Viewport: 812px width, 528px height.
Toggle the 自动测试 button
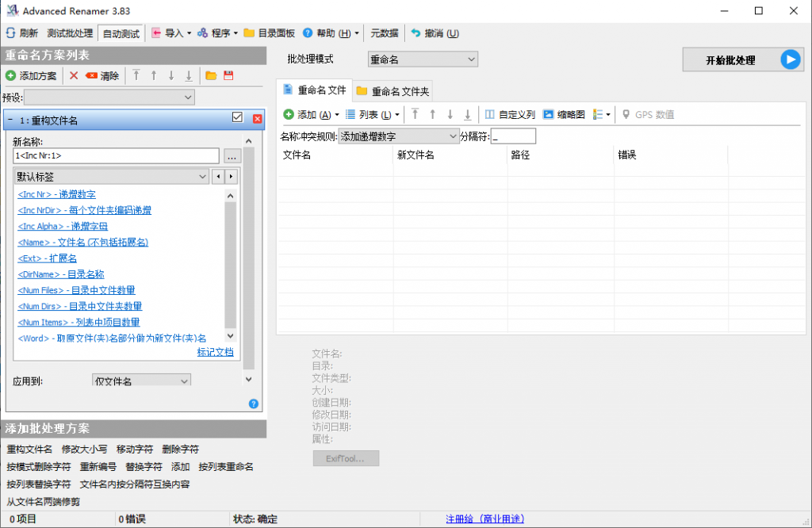[121, 33]
